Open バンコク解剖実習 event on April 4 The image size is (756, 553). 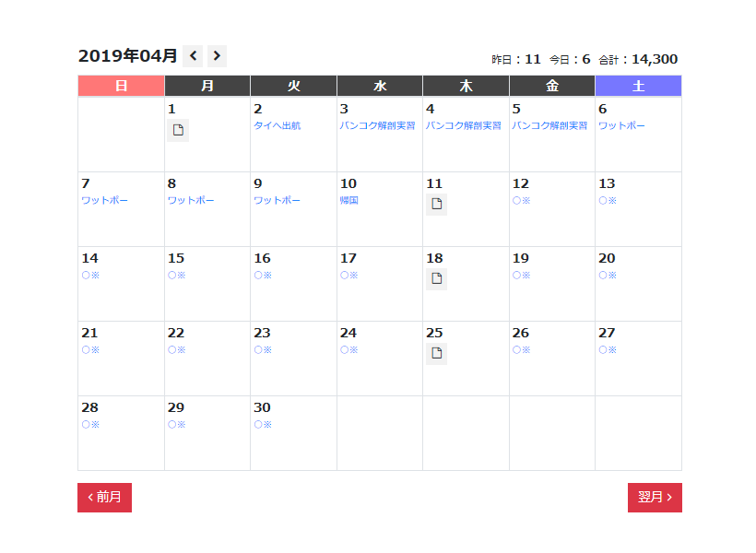coord(464,126)
